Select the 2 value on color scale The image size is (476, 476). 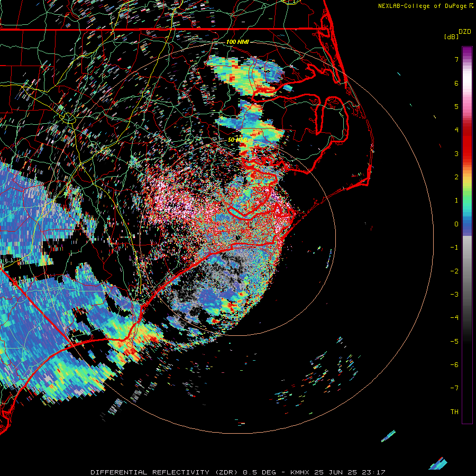(456, 177)
